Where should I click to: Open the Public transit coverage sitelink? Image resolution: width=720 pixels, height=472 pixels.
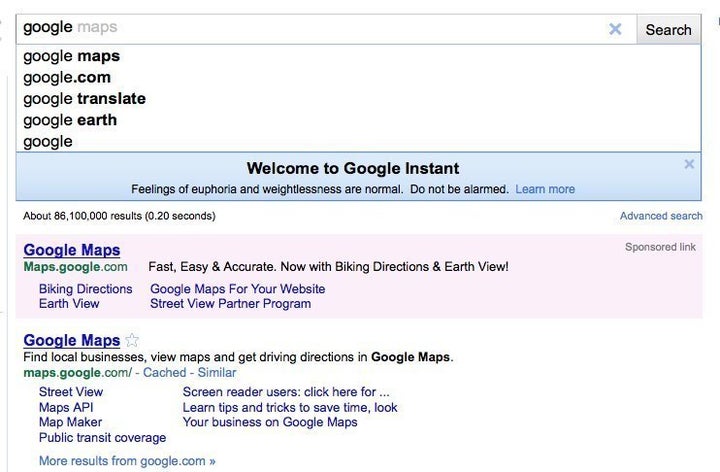coord(102,438)
